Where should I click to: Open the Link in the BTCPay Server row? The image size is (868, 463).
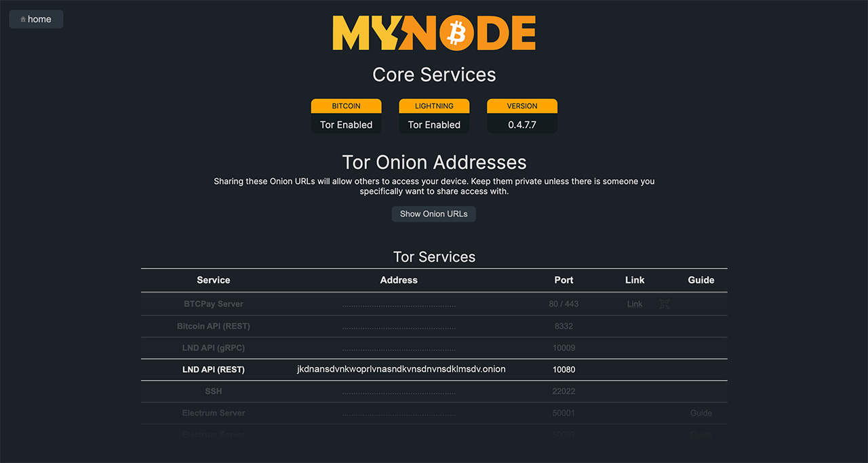click(x=635, y=304)
